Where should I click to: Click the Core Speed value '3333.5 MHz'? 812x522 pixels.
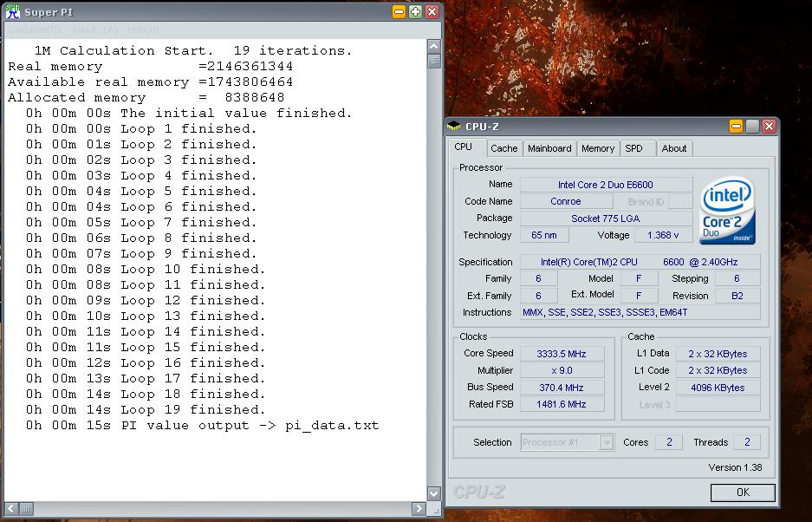(562, 354)
